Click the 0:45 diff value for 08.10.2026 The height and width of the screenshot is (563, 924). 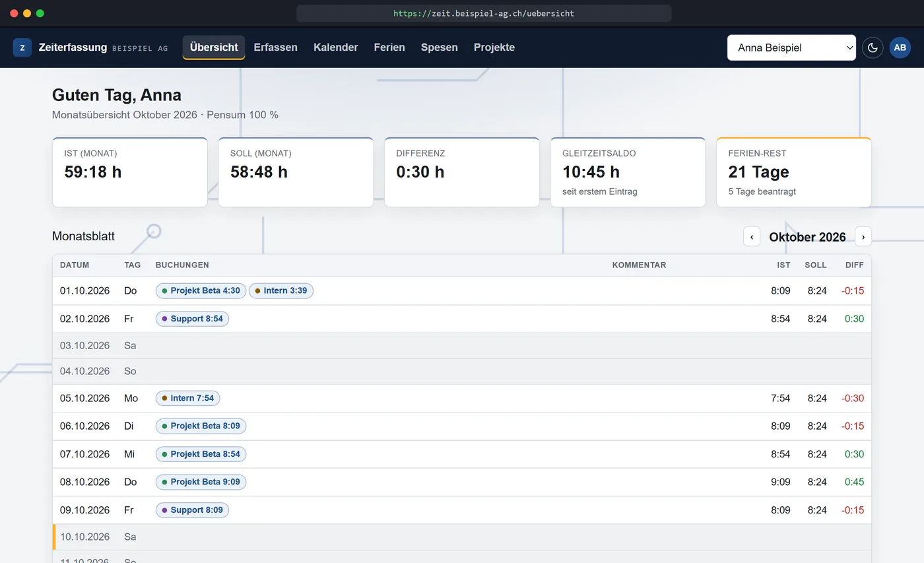click(854, 482)
